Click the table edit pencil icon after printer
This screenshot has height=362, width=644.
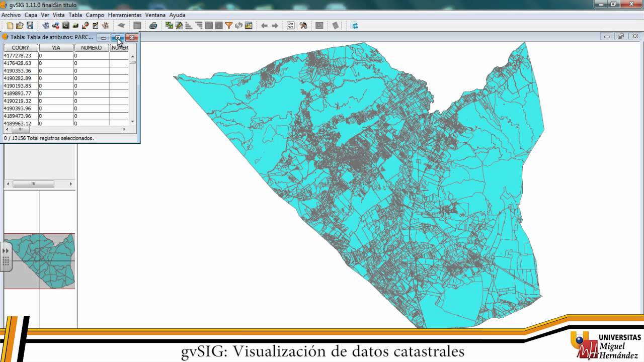[x=179, y=26]
